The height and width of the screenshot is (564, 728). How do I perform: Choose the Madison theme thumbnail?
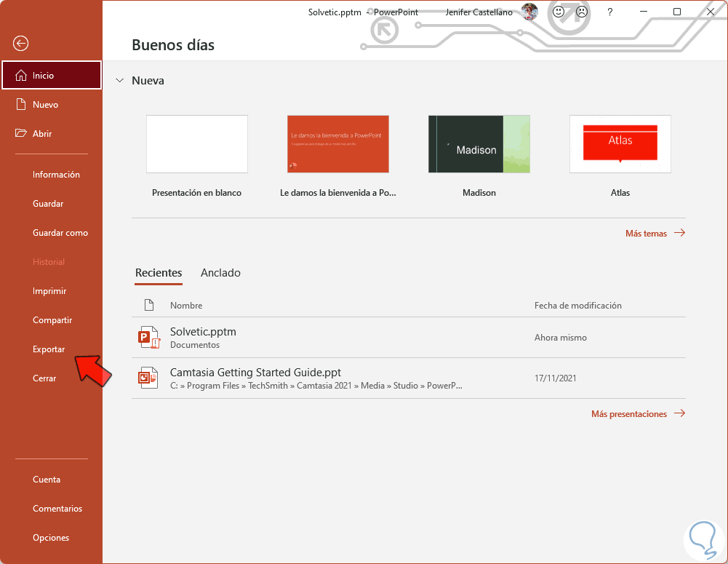tap(479, 144)
